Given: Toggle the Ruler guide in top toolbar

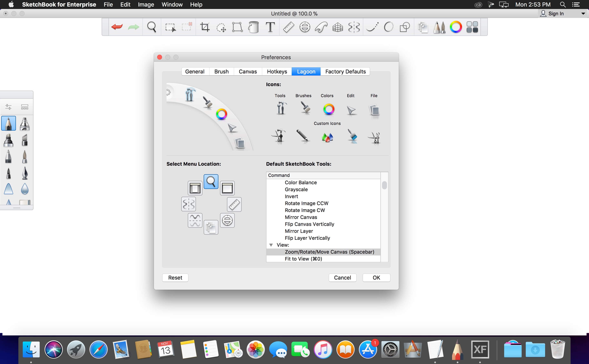Looking at the screenshot, I should click(x=289, y=27).
